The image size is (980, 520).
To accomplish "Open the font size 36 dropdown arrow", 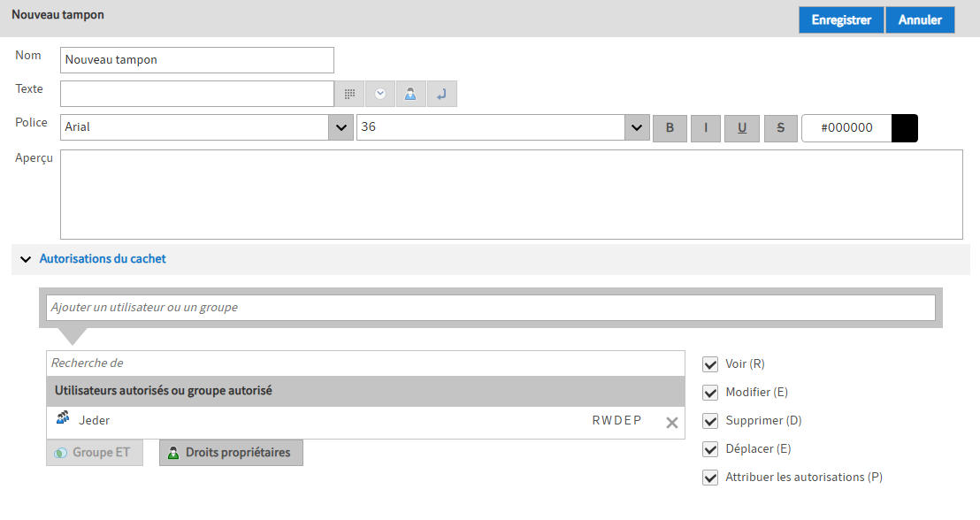I will pos(637,128).
